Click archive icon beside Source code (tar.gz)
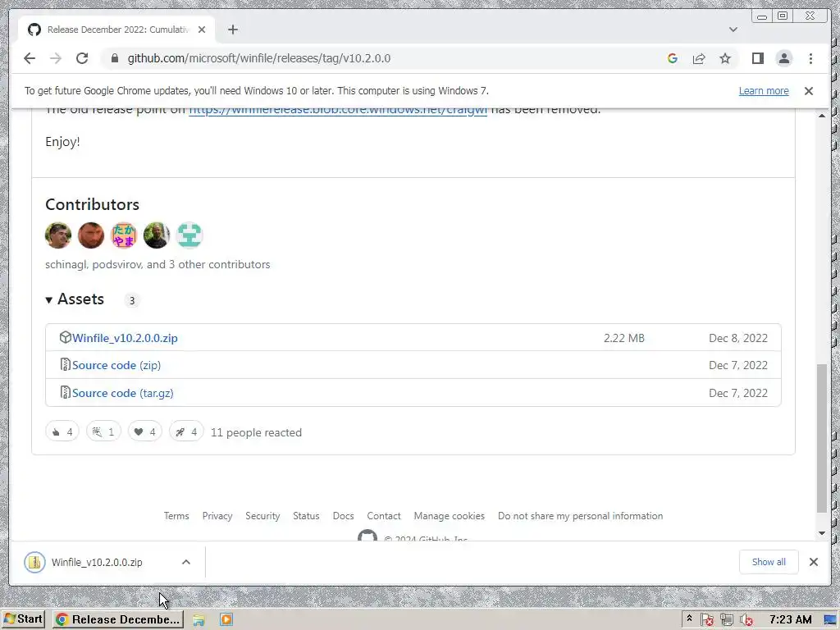This screenshot has height=630, width=840. (66, 393)
